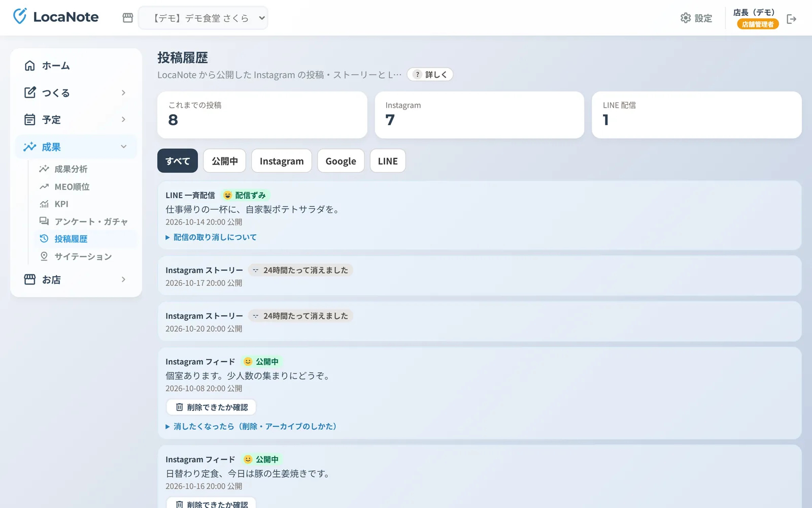Expand the お店 menu chevron
Viewport: 812px width, 508px height.
pyautogui.click(x=123, y=279)
